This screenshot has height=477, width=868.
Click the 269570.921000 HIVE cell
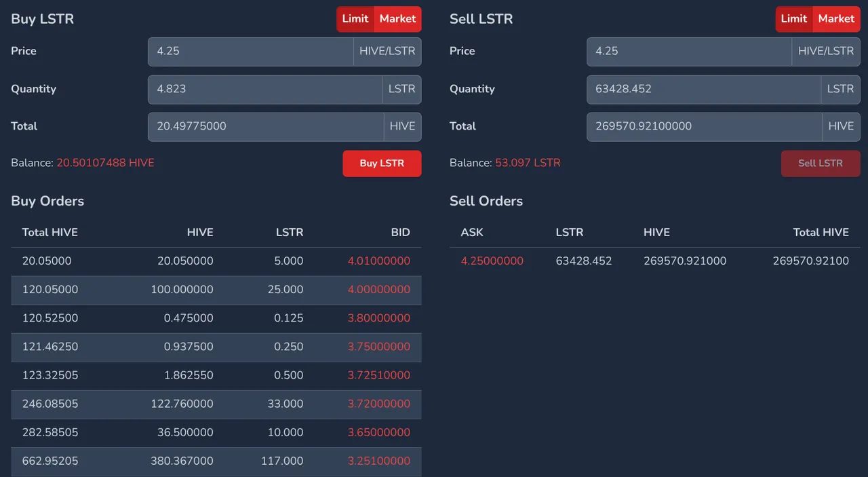click(x=685, y=261)
